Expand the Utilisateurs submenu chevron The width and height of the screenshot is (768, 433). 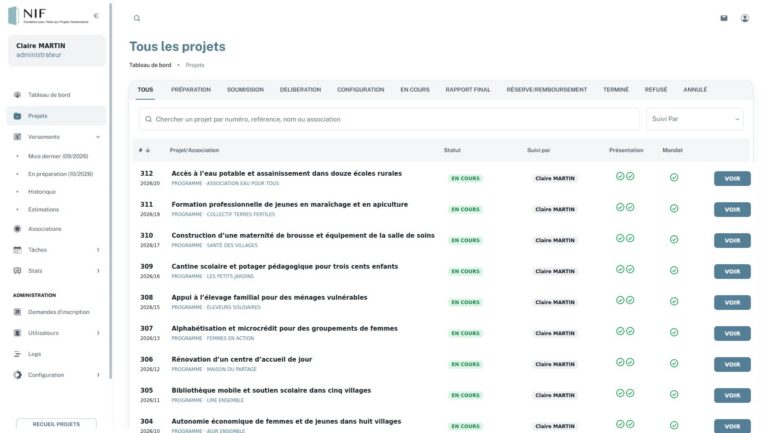[98, 333]
